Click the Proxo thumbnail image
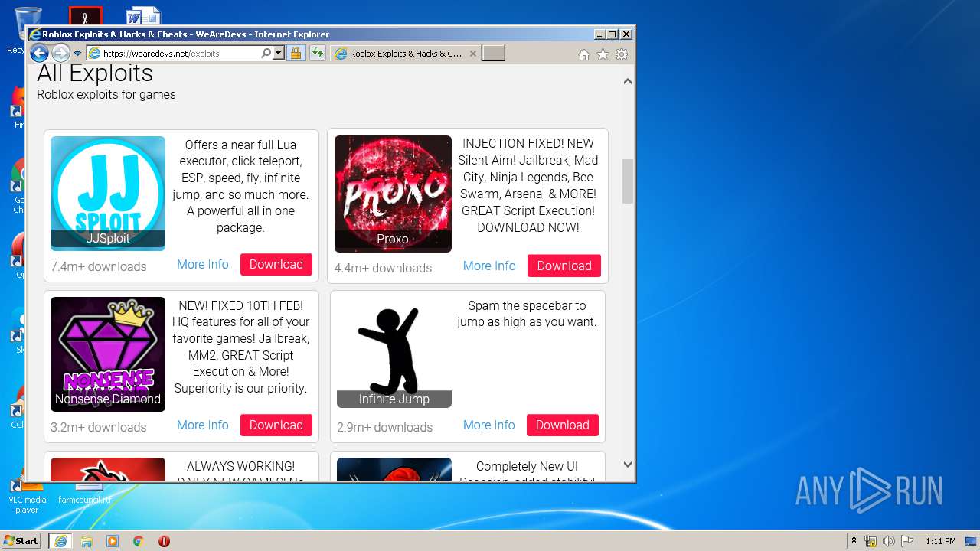 click(393, 194)
